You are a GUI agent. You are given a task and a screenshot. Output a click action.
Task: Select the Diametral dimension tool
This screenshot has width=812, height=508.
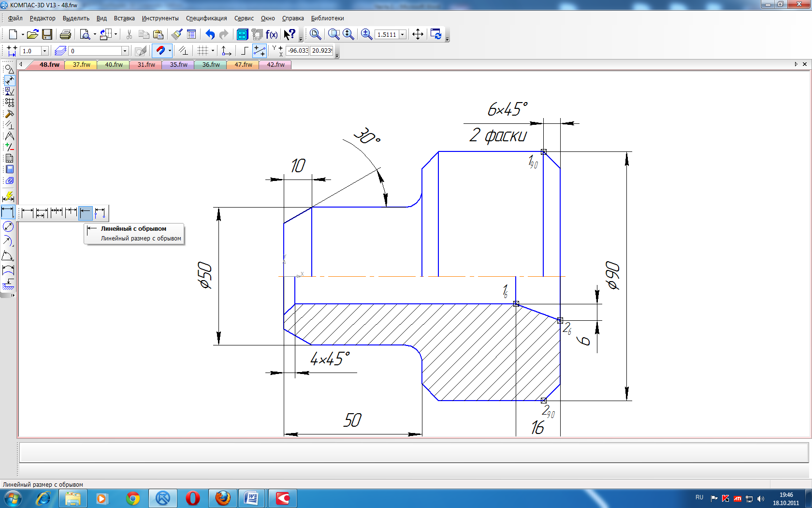(8, 226)
